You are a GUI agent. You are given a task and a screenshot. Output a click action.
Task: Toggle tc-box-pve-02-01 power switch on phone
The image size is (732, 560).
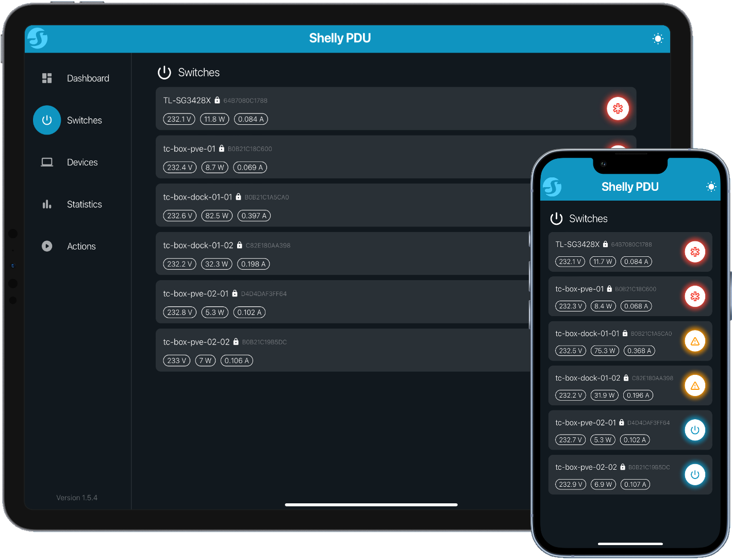coord(695,430)
